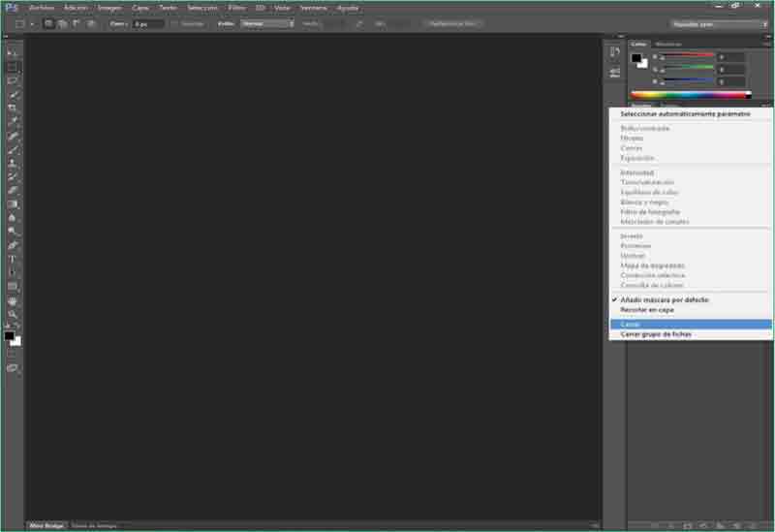Screen dimensions: 775x532
Task: Open the workspace switcher dropdown
Action: pos(719,23)
